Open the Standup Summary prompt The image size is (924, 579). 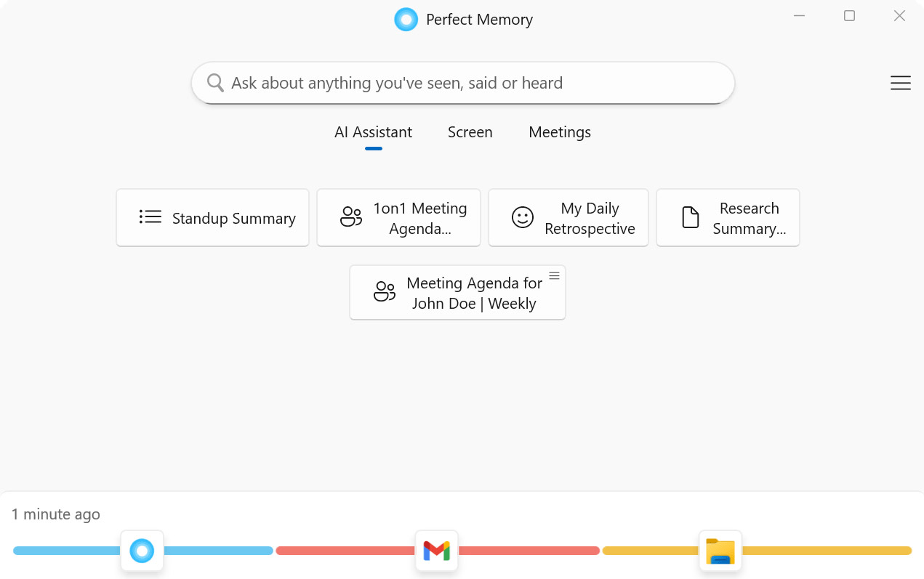(212, 216)
